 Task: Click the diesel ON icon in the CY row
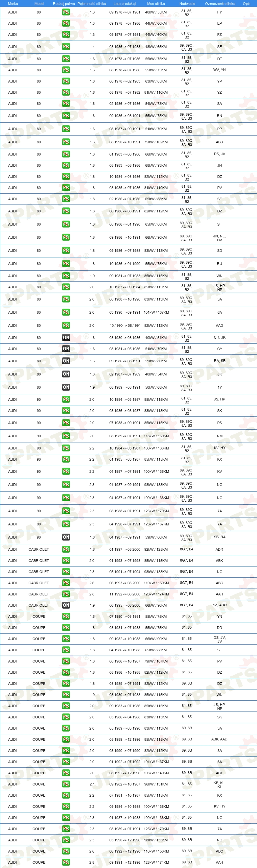pos(66,349)
